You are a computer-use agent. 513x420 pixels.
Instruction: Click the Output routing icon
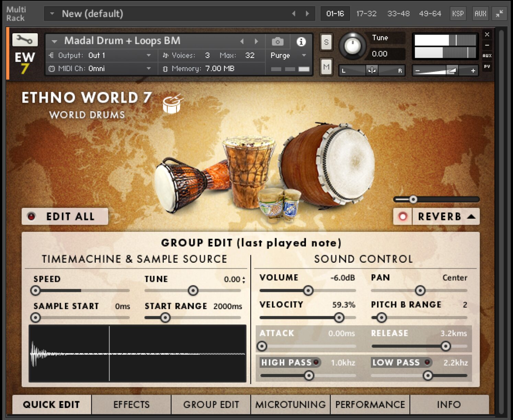(x=52, y=55)
